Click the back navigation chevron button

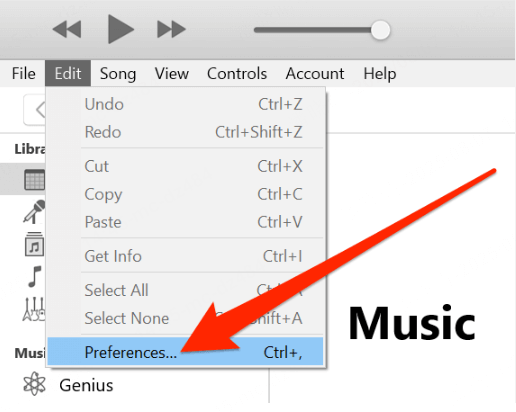pyautogui.click(x=35, y=110)
